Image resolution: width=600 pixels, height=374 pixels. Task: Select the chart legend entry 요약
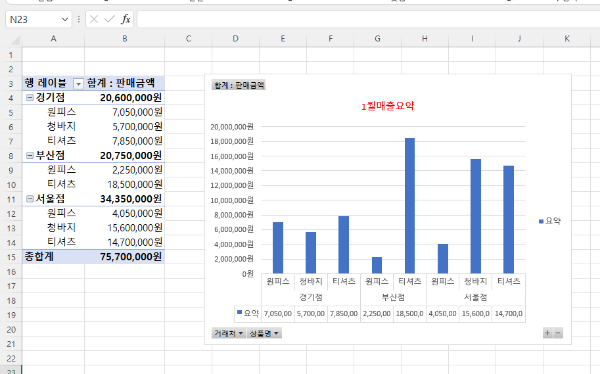549,221
